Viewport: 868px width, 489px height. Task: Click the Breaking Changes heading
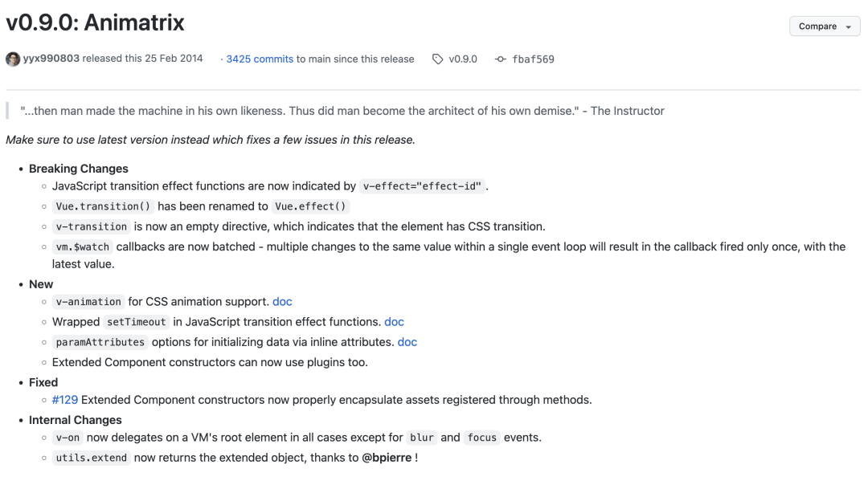79,169
